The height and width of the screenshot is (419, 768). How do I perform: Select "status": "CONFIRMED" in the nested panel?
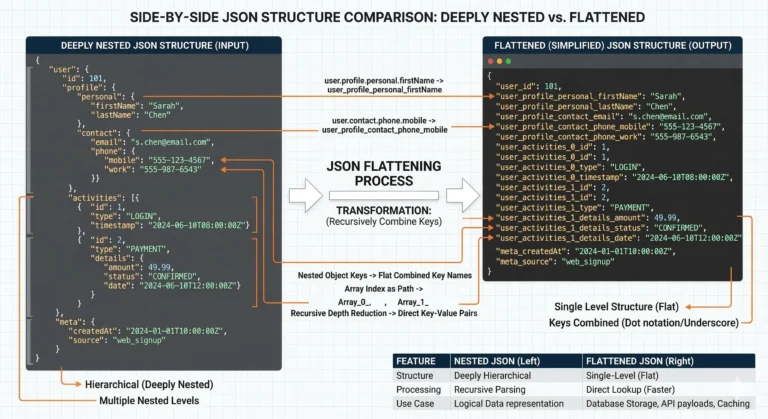(152, 276)
